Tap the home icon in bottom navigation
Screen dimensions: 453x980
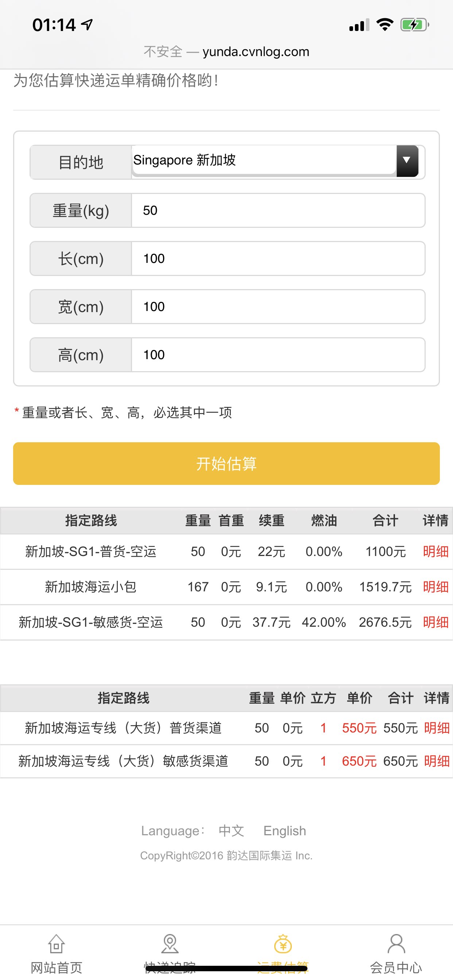56,944
